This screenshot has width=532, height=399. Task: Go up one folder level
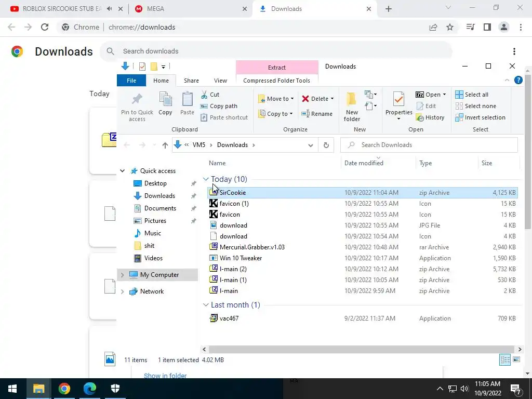165,145
